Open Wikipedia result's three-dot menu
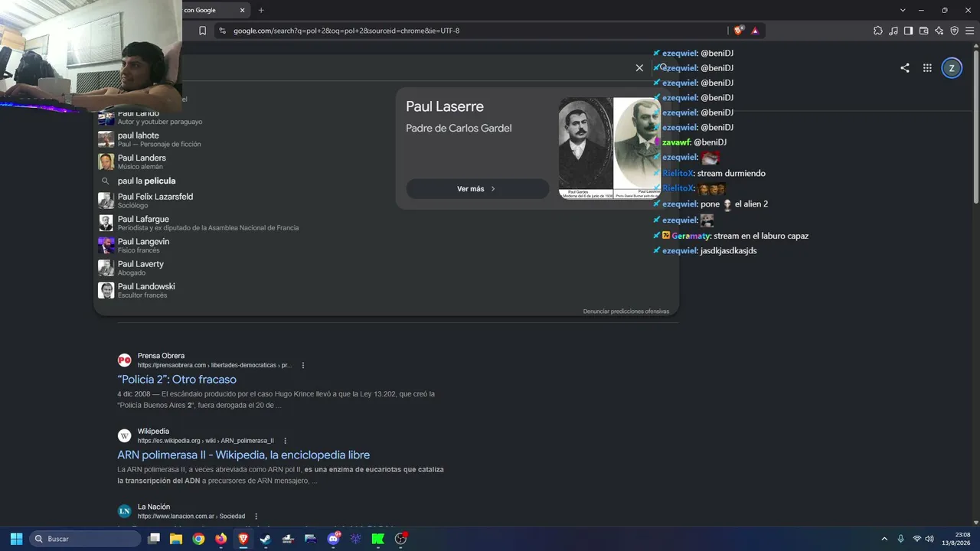This screenshot has height=551, width=980. tap(286, 441)
